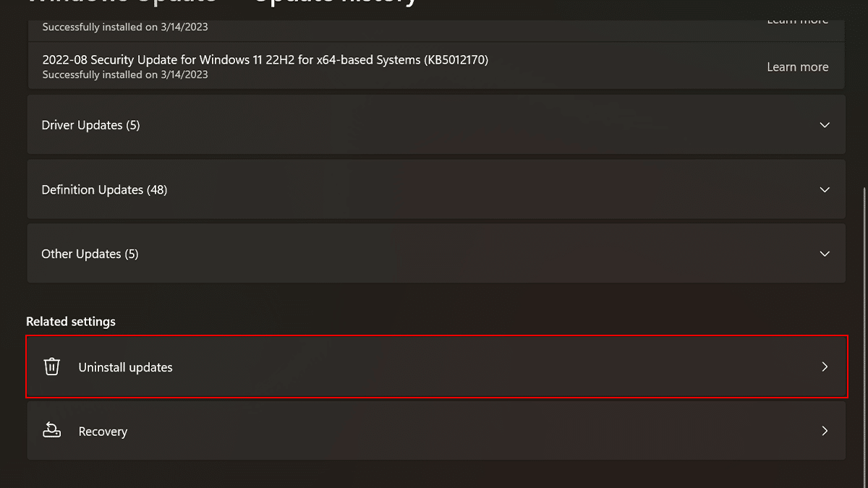Click the arrow on the Uninstall updates row

(825, 367)
